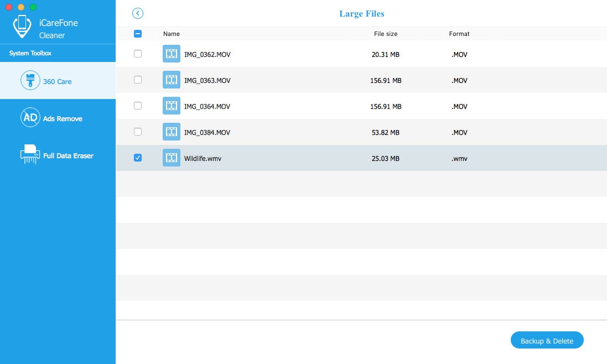Uncheck the Wildlife.wmv checkbox

137,158
